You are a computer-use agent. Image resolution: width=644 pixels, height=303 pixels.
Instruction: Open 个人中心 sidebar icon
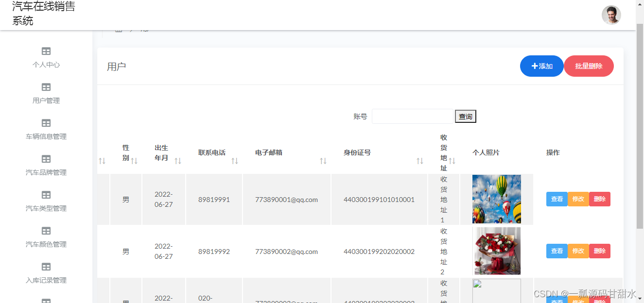tap(46, 51)
